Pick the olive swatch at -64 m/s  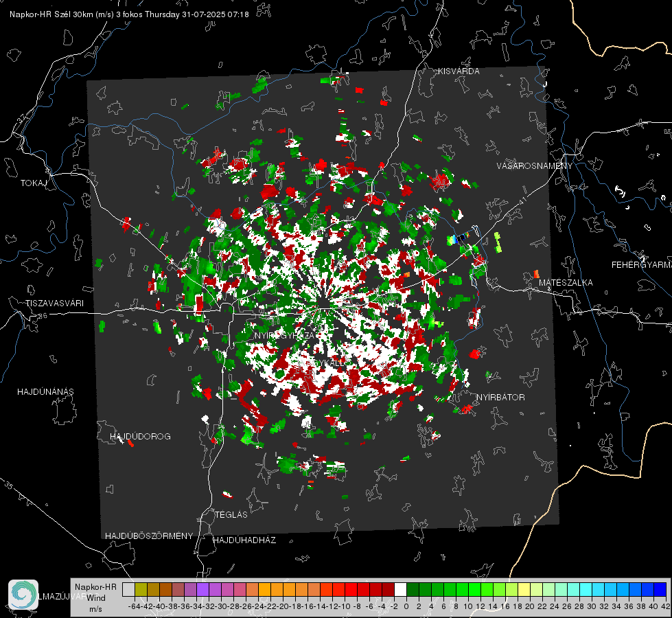[141, 589]
